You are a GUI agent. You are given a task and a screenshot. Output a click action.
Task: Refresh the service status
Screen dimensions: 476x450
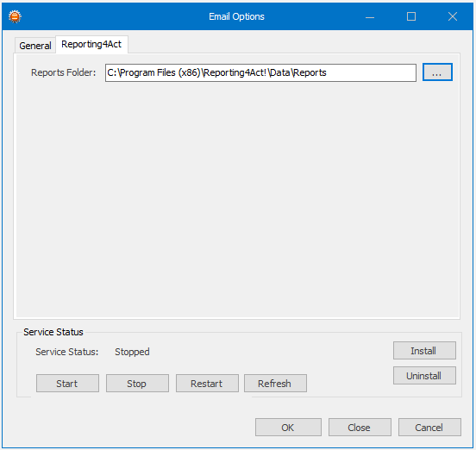coord(275,384)
